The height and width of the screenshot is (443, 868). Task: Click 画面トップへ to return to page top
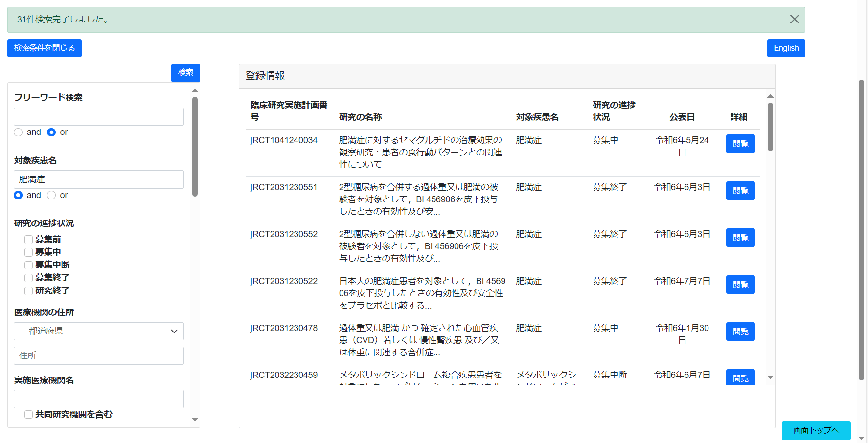tap(816, 431)
